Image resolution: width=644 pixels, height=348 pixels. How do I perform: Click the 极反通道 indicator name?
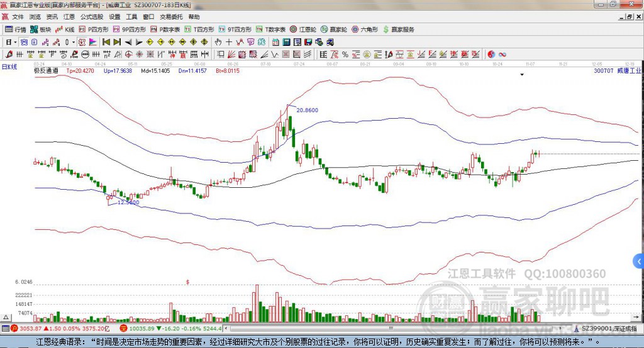click(46, 70)
